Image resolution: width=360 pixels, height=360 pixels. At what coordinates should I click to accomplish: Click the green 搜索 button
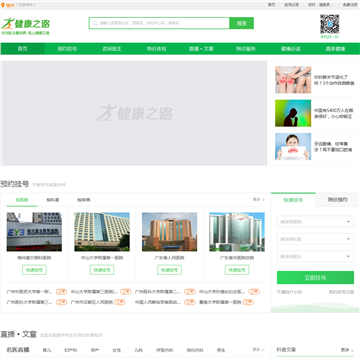coord(242,23)
